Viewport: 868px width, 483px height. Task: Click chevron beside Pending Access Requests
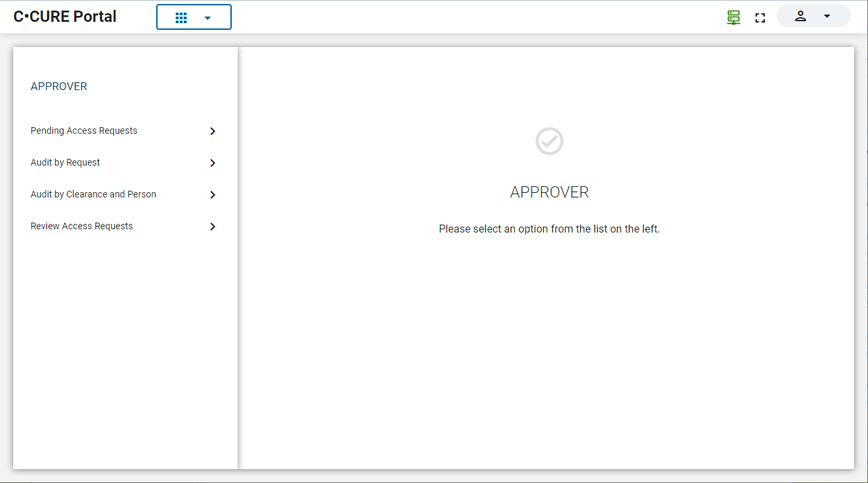(x=213, y=131)
